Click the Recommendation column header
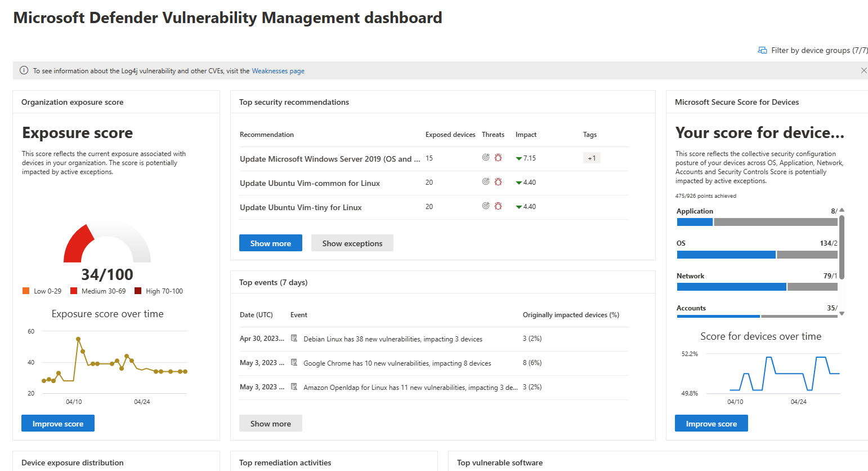 pyautogui.click(x=267, y=135)
